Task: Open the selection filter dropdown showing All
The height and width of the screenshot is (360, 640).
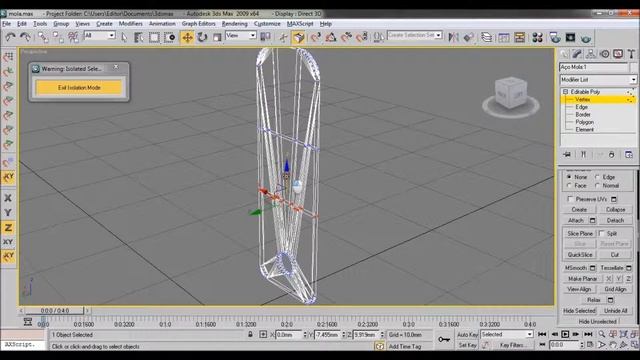Action: click(100, 36)
